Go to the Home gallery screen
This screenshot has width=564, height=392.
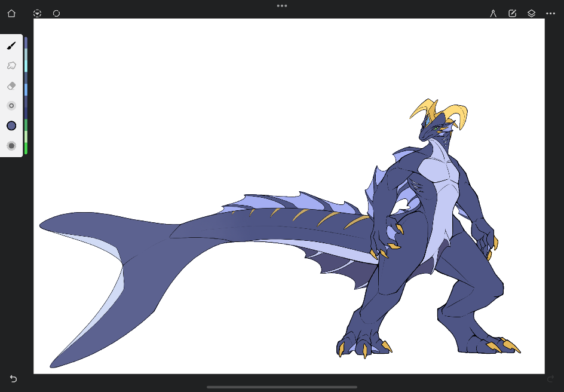tap(11, 13)
